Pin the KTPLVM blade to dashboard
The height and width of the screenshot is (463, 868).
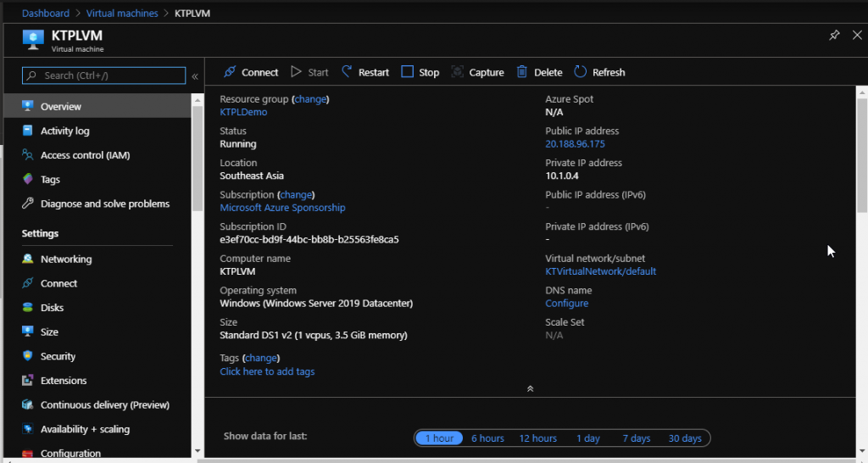[x=834, y=36]
